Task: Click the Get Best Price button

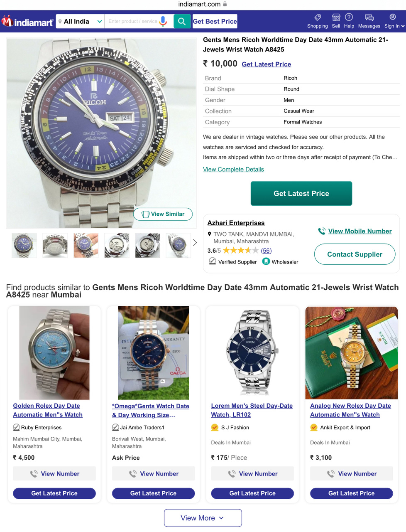Action: (x=215, y=21)
